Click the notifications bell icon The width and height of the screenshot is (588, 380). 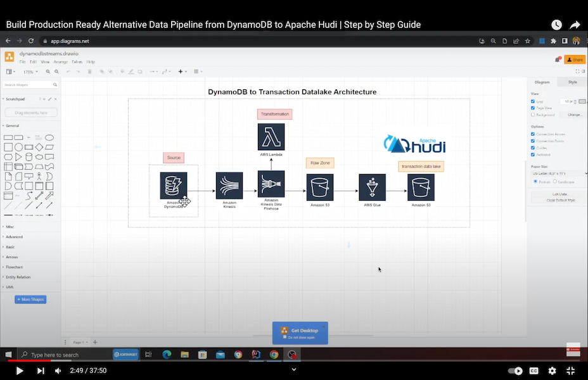[557, 60]
